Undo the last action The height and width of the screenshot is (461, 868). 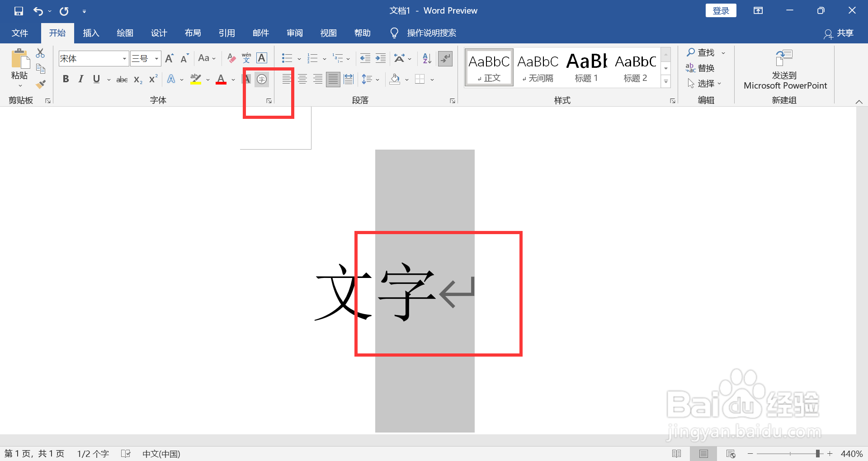pos(38,11)
